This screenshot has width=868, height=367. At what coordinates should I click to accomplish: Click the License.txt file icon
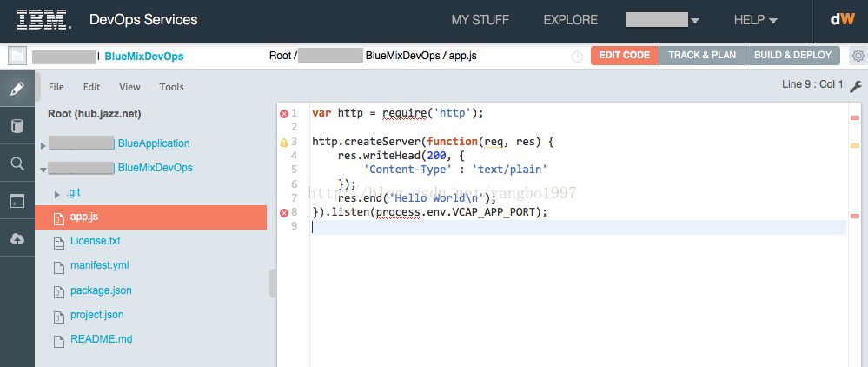pos(59,243)
